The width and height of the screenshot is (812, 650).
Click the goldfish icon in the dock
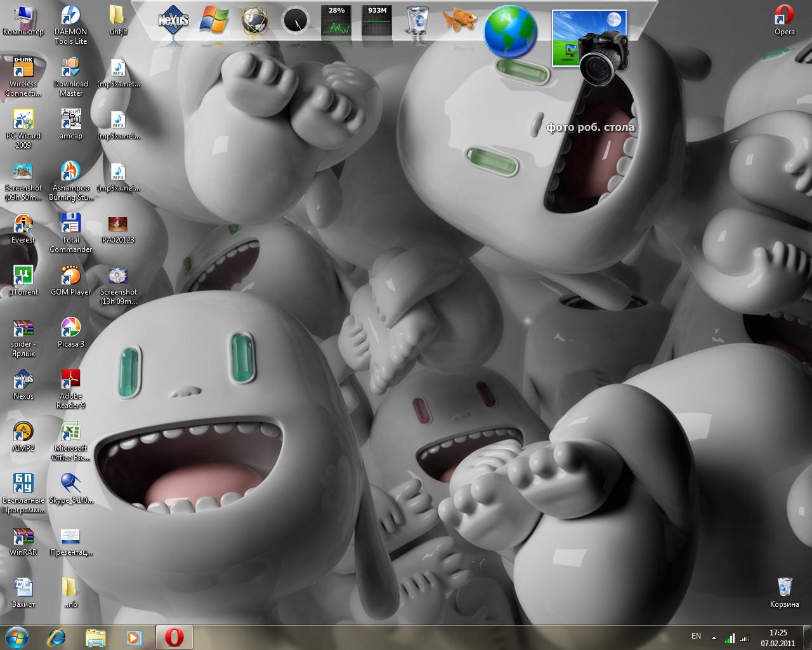tap(458, 20)
